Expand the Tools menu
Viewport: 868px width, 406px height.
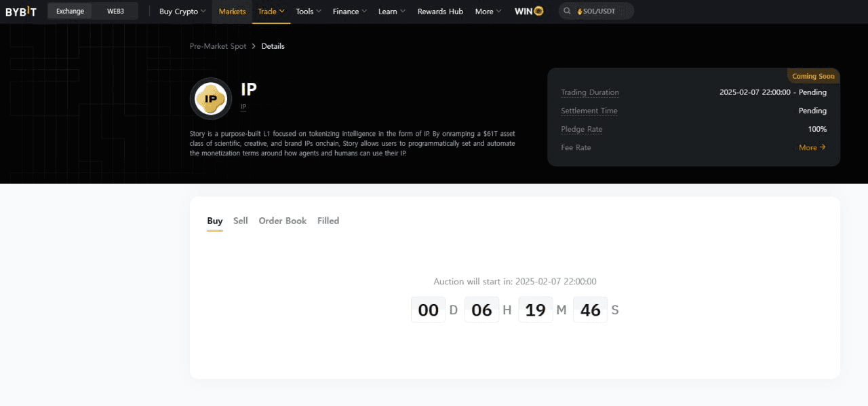[309, 12]
